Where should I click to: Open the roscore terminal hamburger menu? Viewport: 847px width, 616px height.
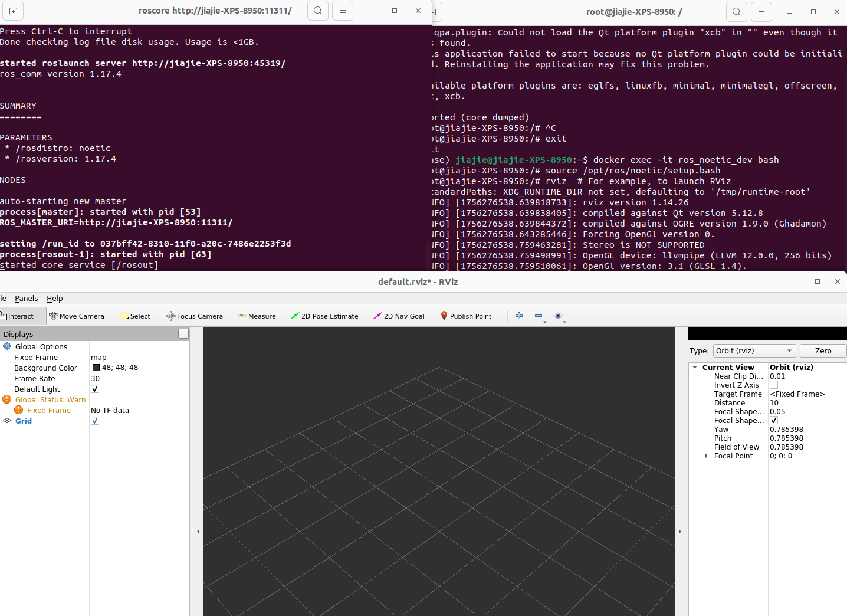(343, 11)
